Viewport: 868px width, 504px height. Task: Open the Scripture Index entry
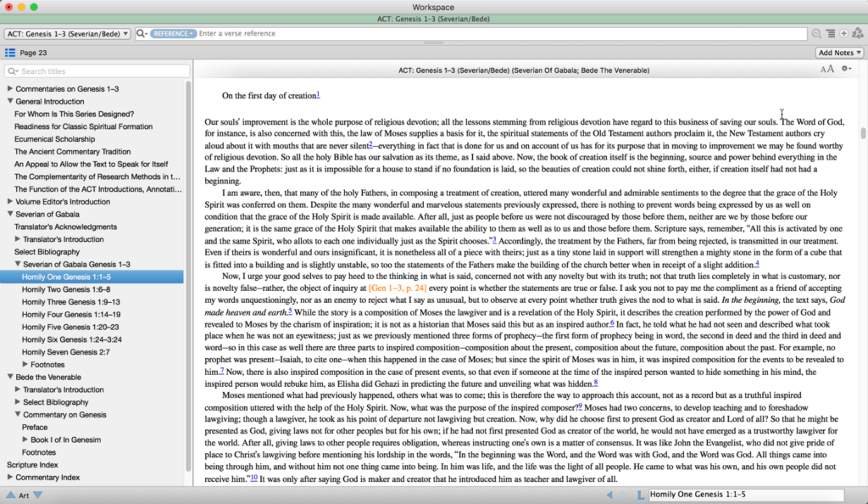coord(32,465)
